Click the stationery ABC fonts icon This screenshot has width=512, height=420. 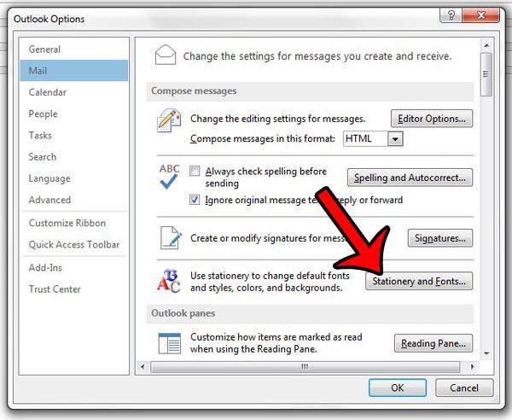[168, 281]
